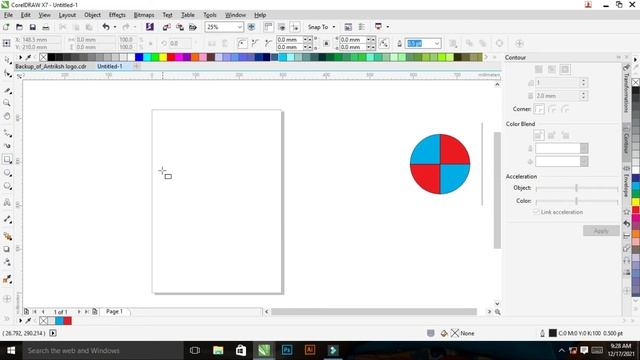Viewport: 640px width, 360px height.
Task: Click the blue swatch in color palette
Action: click(x=139, y=58)
